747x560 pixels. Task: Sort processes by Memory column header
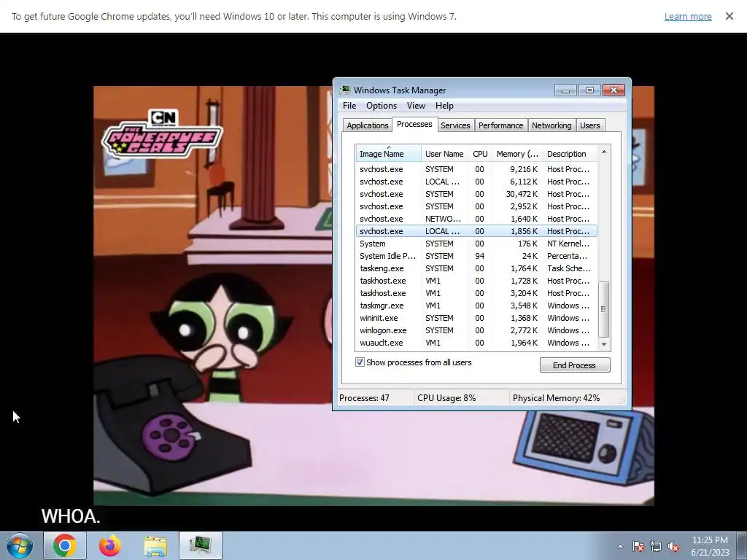click(517, 154)
